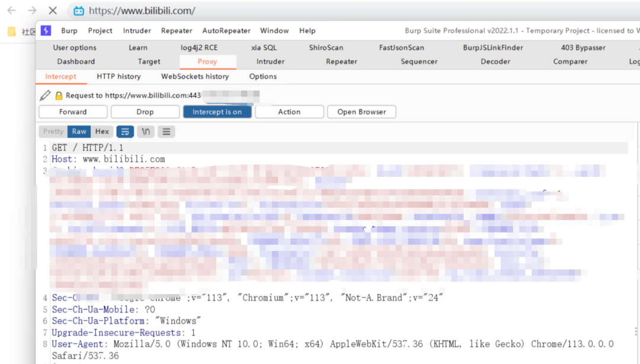Open the proxy Options sub-tab
Screen dimensions: 640x364
click(x=263, y=76)
